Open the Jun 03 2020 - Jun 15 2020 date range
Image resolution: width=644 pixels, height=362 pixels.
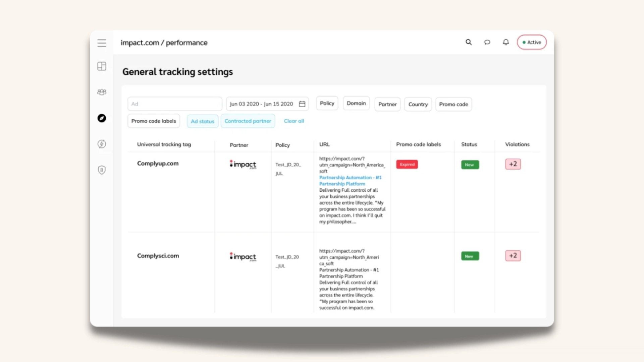(x=267, y=104)
